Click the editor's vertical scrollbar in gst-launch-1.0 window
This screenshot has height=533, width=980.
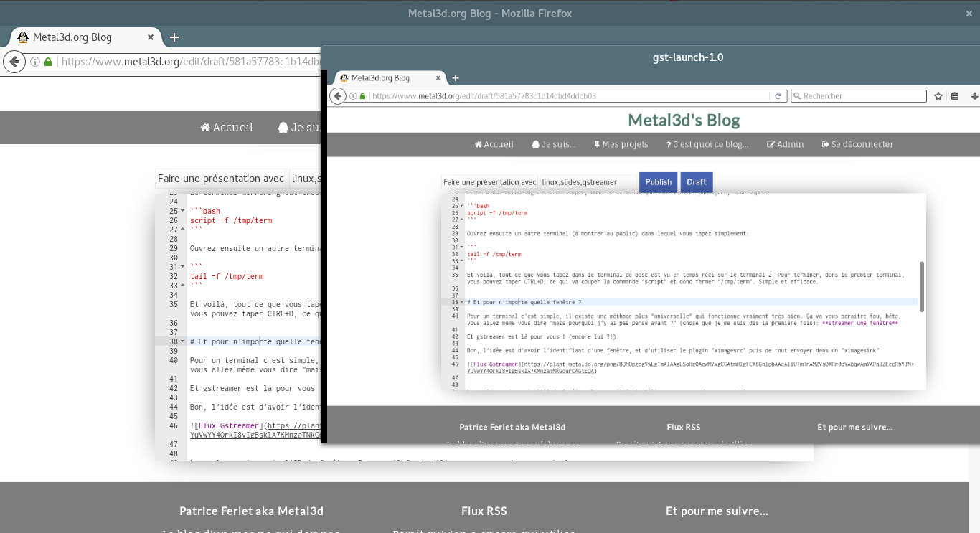(x=922, y=287)
